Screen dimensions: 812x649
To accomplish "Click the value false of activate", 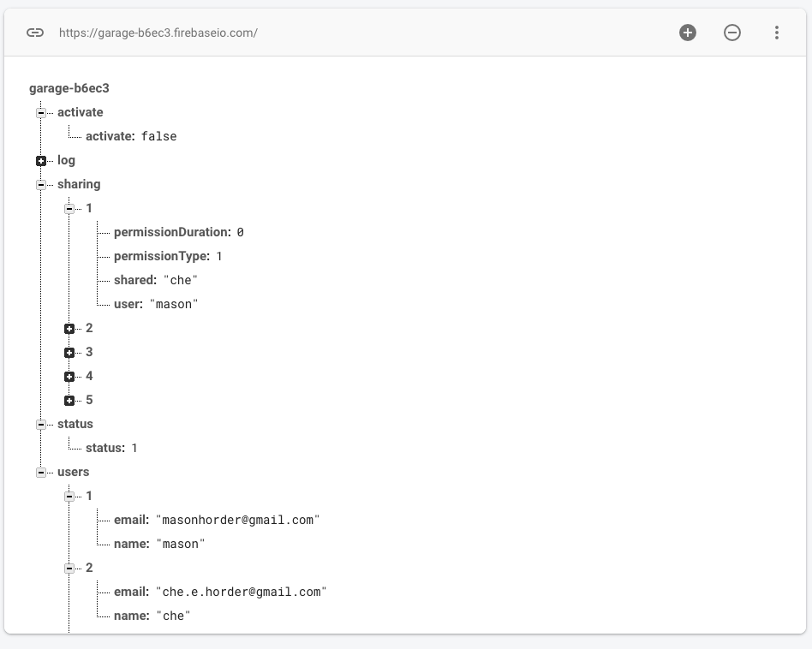I will [159, 137].
